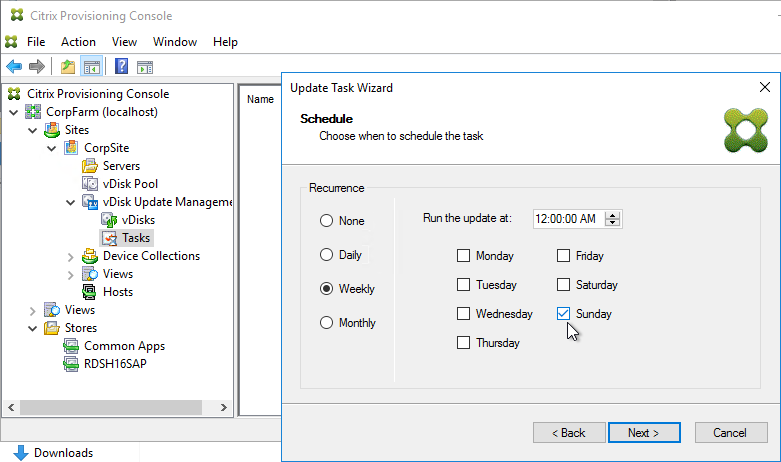The width and height of the screenshot is (781, 462).
Task: Expand the Device Collections node
Action: tap(70, 257)
